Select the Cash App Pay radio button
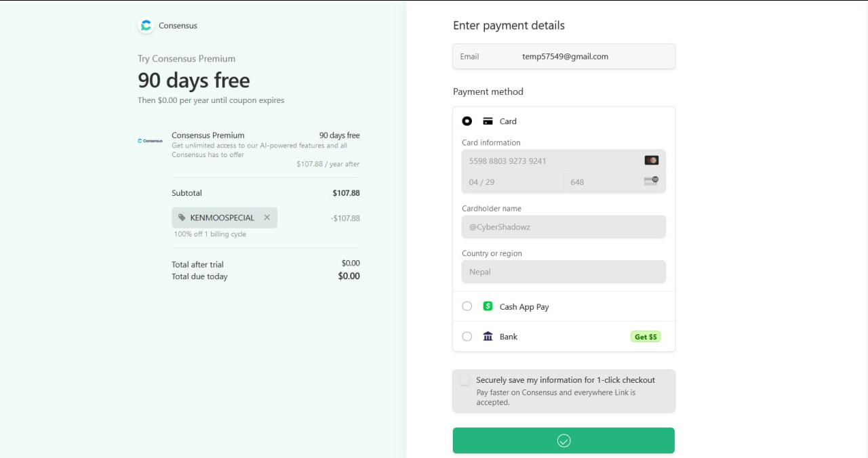This screenshot has height=458, width=868. coord(467,306)
